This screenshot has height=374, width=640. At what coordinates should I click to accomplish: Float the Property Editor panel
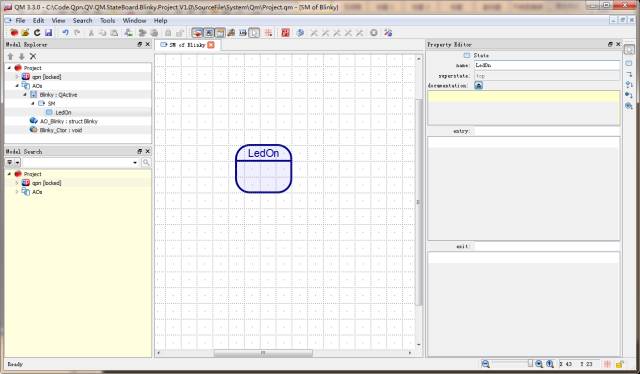[x=610, y=44]
